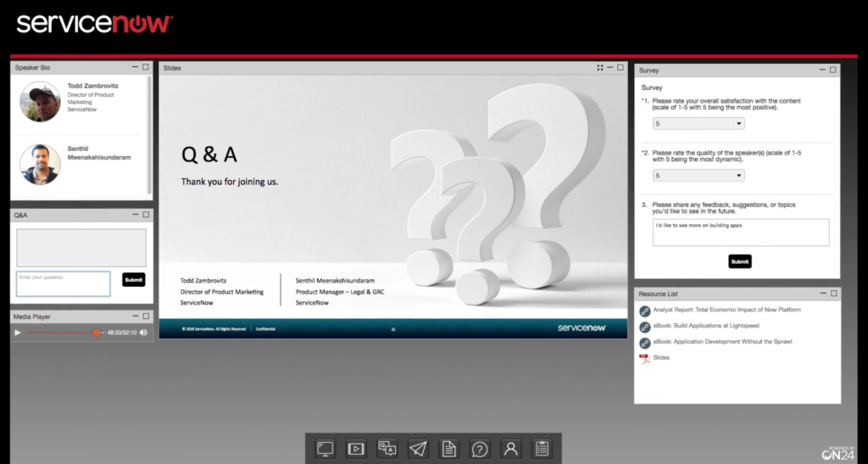868x464 pixels.
Task: Maximize the Speaker Bio panel
Action: pyautogui.click(x=146, y=67)
